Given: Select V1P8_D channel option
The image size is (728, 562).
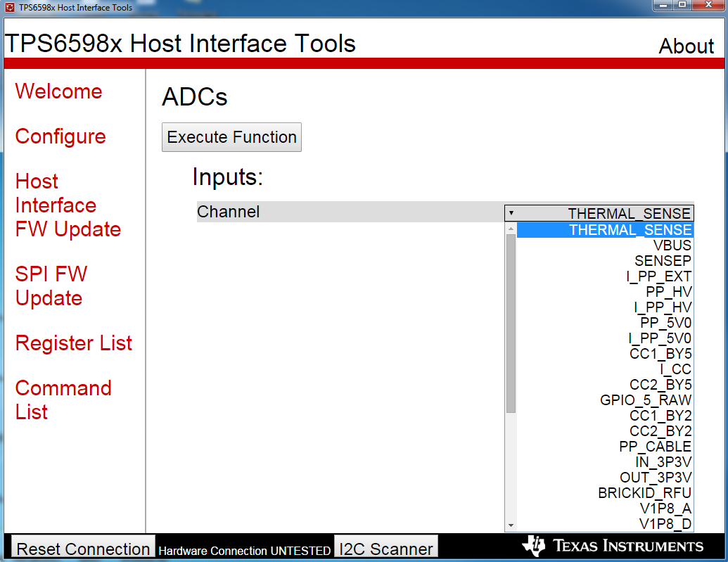Looking at the screenshot, I should tap(605, 524).
